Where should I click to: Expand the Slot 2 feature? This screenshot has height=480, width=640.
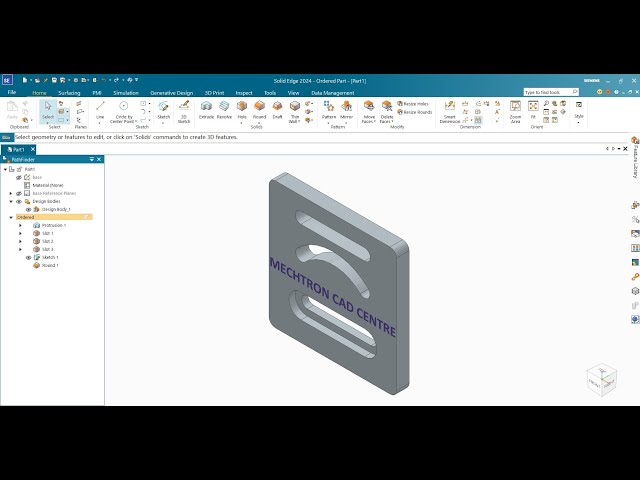20,241
